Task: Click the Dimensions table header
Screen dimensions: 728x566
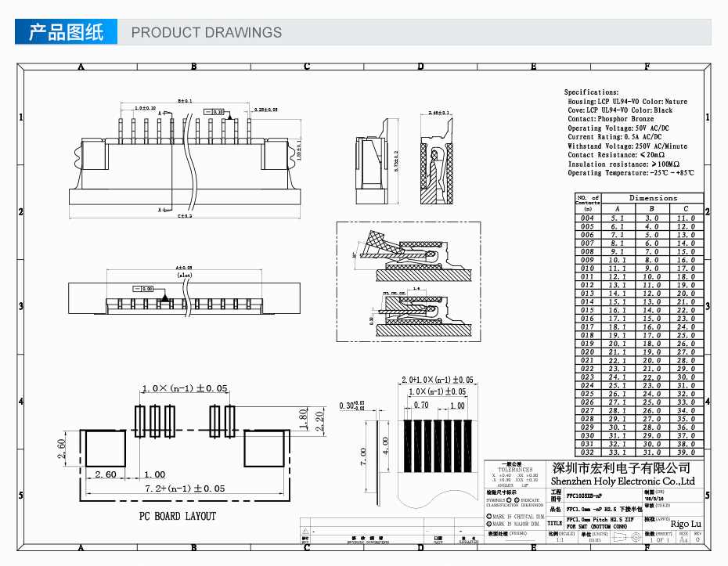Action: click(x=653, y=198)
